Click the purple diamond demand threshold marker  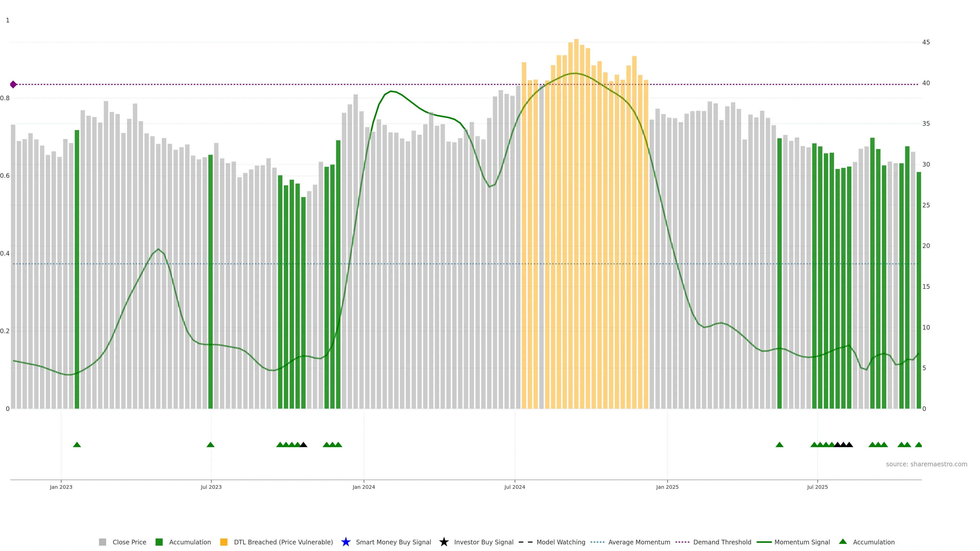[13, 84]
